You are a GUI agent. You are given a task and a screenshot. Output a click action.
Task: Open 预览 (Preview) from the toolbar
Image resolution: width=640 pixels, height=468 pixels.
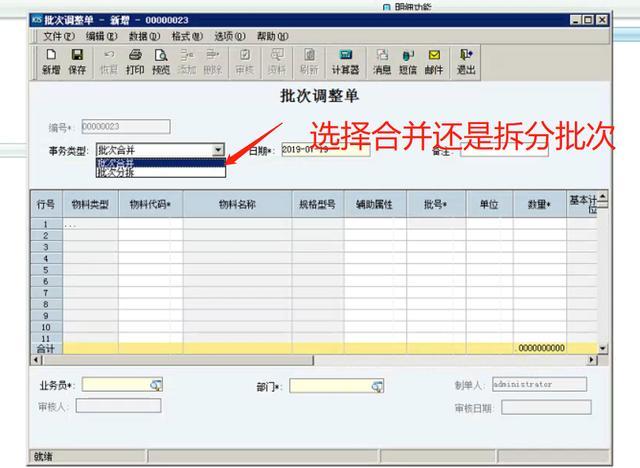pyautogui.click(x=161, y=62)
